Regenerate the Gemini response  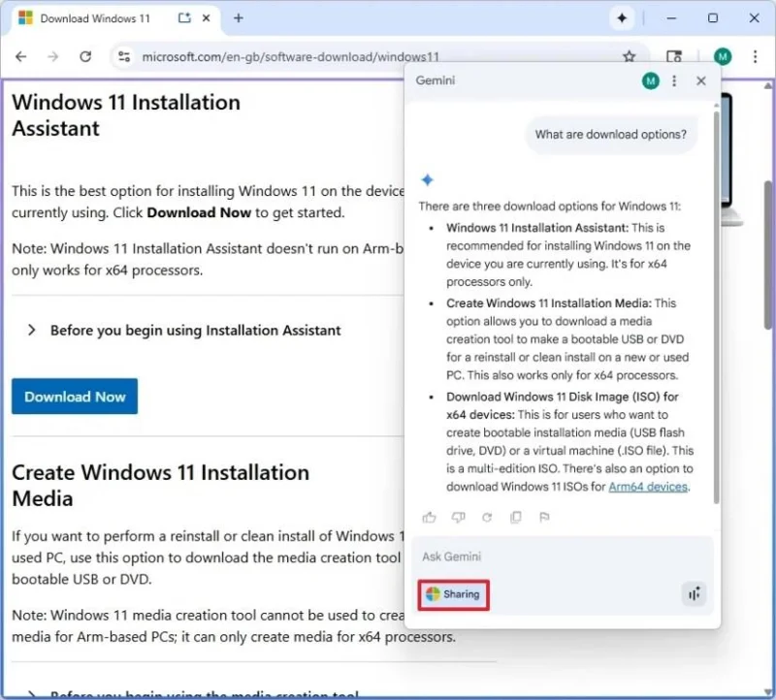pos(487,517)
